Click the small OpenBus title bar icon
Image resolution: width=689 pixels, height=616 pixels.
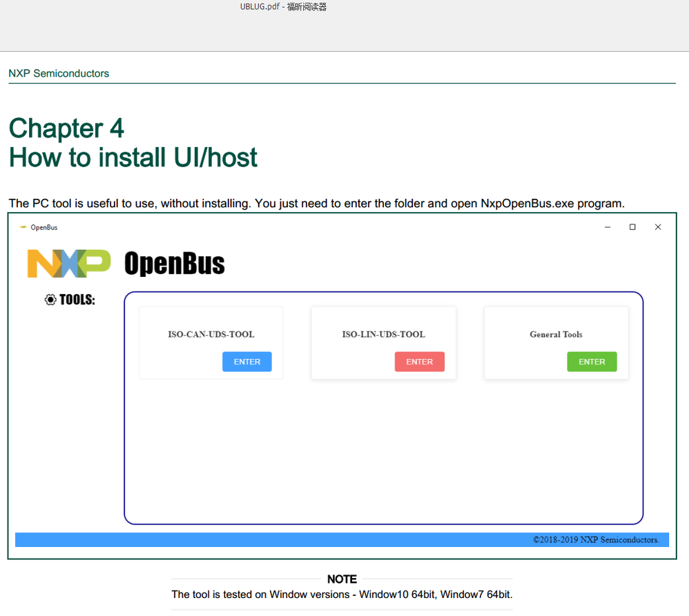pos(23,227)
